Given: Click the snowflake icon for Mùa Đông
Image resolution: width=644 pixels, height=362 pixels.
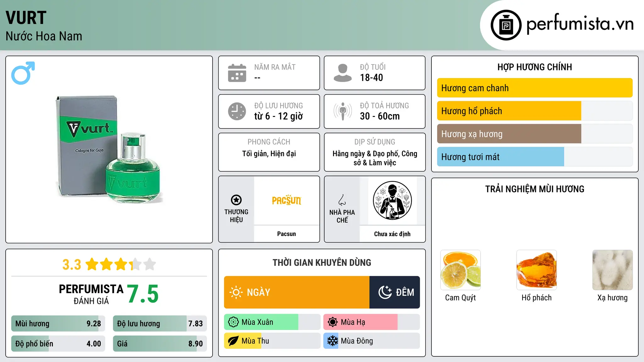Looking at the screenshot, I should pyautogui.click(x=333, y=341).
